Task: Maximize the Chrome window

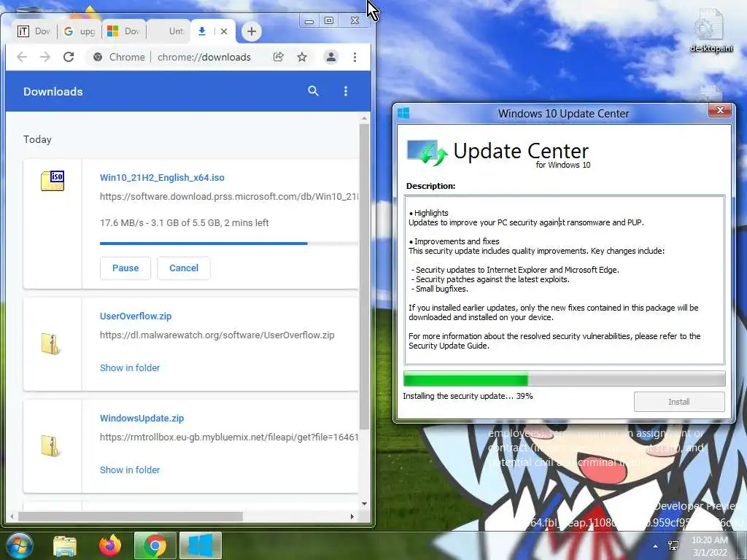Action: pos(329,21)
